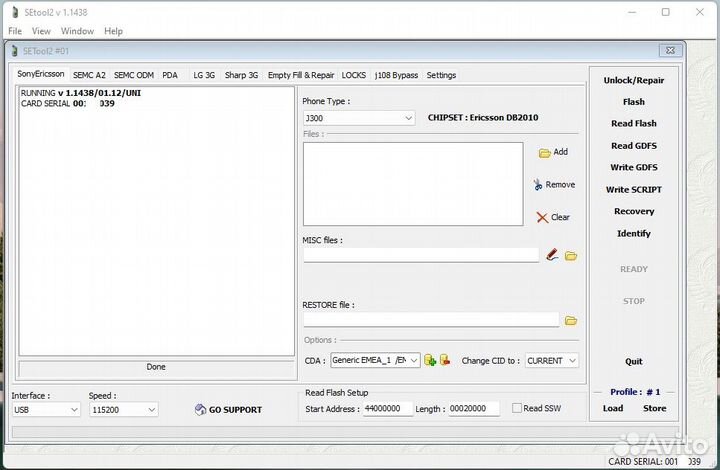Click the Unlock/Repair button

pos(634,80)
